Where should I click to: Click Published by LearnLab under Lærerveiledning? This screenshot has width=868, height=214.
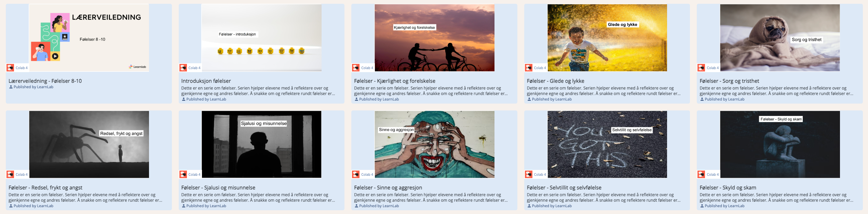[x=31, y=87]
